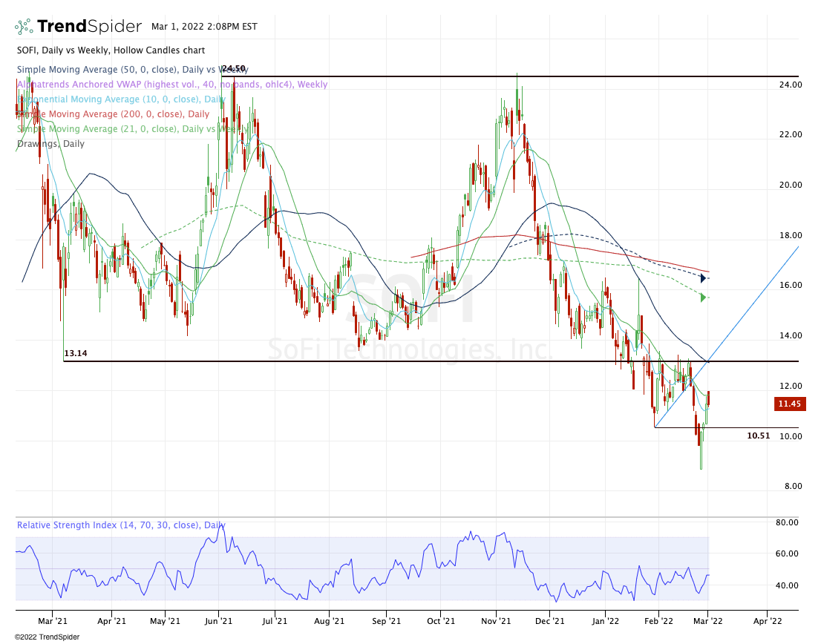
Task: Click the Nov '21 date on time axis
Action: (x=497, y=620)
